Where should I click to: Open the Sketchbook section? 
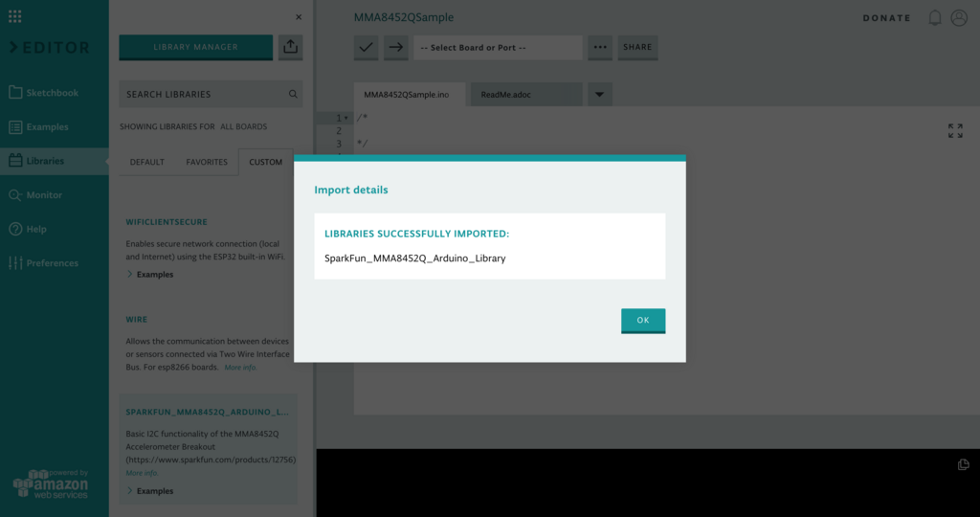(43, 93)
